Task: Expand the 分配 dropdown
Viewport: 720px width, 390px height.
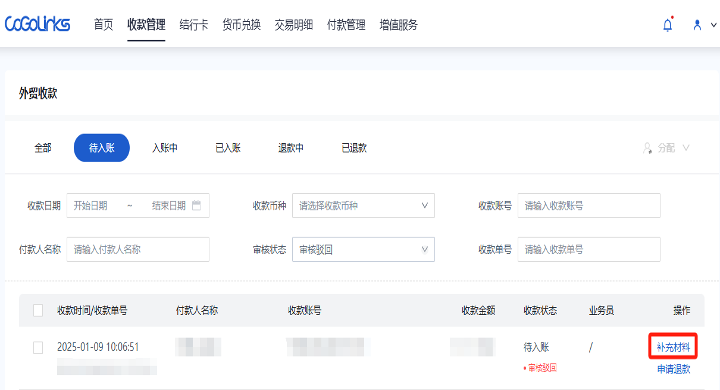Action: click(666, 148)
